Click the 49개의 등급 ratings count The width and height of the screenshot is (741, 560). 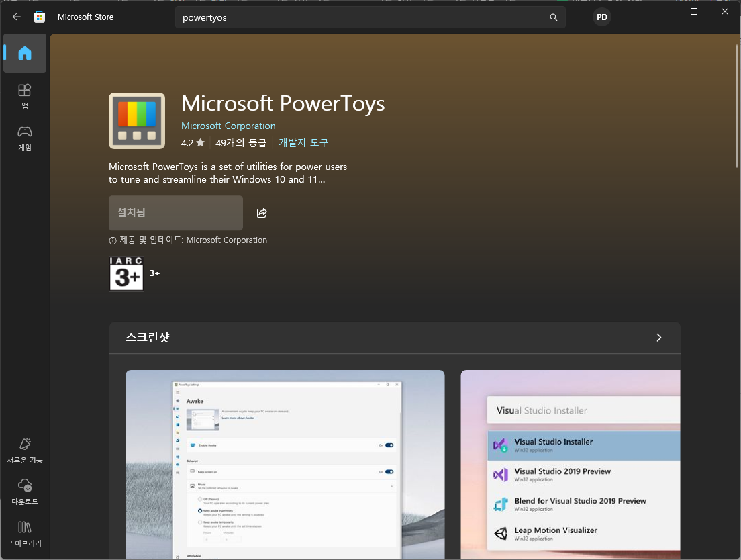tap(241, 143)
